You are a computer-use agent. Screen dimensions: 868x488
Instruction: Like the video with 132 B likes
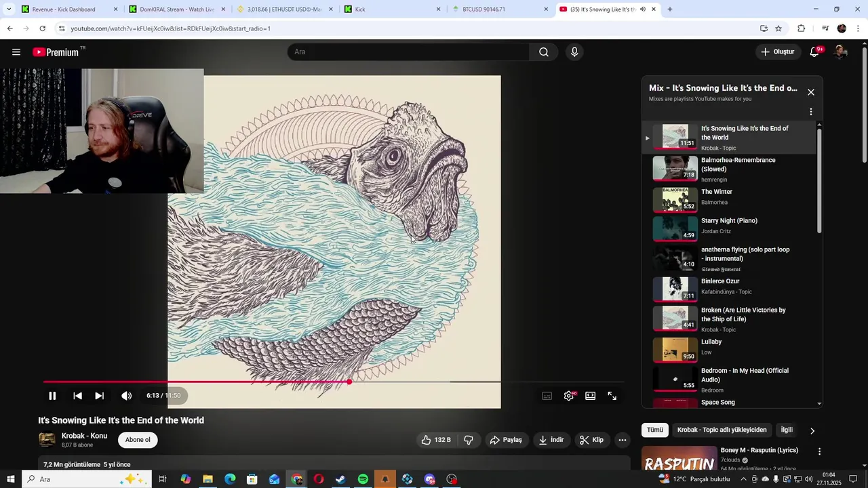[436, 440]
